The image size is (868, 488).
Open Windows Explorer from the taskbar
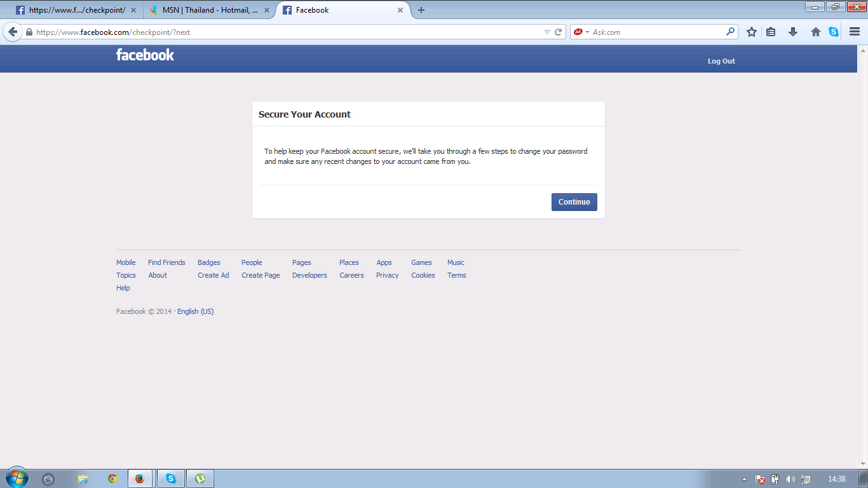[x=83, y=479]
